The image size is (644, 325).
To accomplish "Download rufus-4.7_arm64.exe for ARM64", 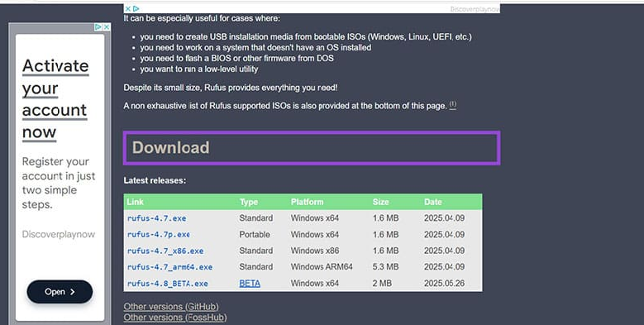I will point(169,267).
